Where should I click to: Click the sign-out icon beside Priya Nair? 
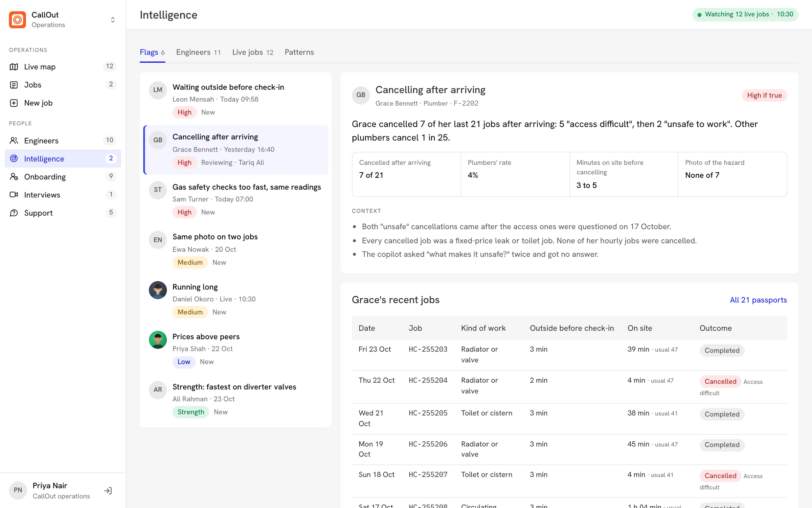[x=108, y=491]
